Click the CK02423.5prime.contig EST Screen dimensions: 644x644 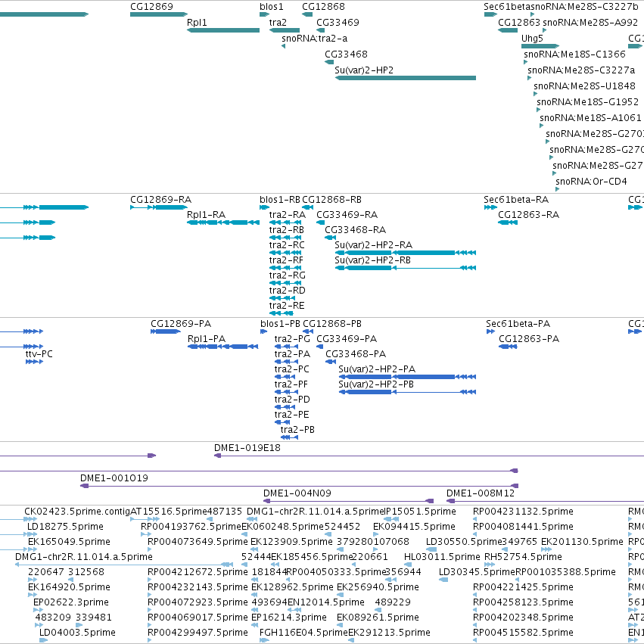tap(18, 519)
